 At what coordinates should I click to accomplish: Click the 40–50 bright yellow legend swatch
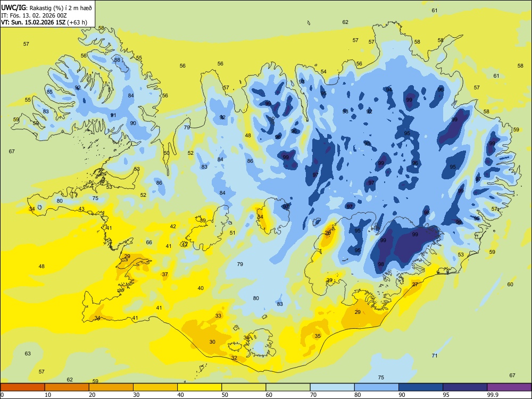coord(199,387)
